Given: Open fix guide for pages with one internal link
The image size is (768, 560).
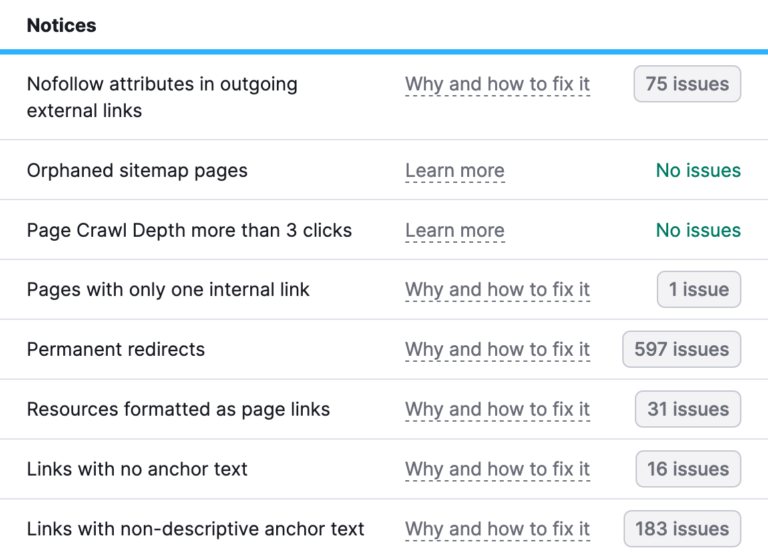Looking at the screenshot, I should (x=497, y=290).
